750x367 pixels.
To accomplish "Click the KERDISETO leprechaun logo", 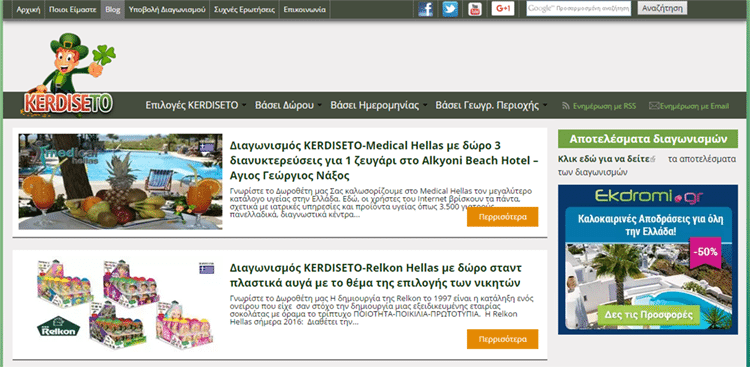I will pyautogui.click(x=68, y=74).
